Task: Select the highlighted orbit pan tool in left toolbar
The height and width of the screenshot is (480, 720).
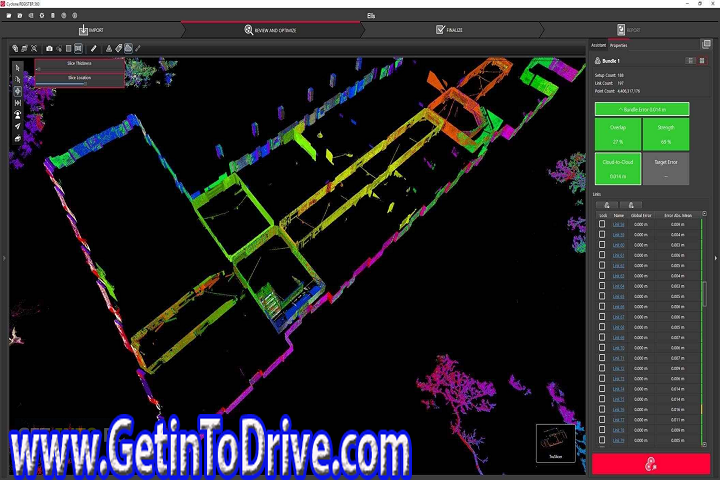Action: click(x=17, y=91)
